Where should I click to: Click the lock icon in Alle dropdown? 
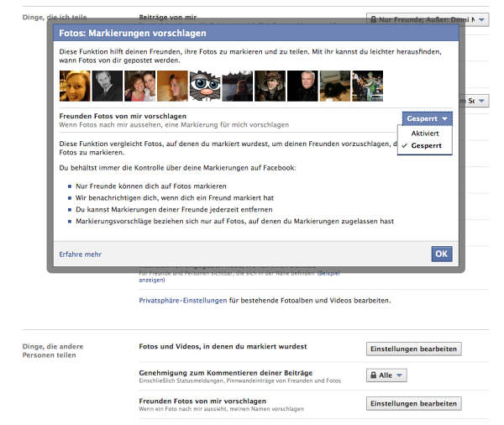[x=373, y=375]
